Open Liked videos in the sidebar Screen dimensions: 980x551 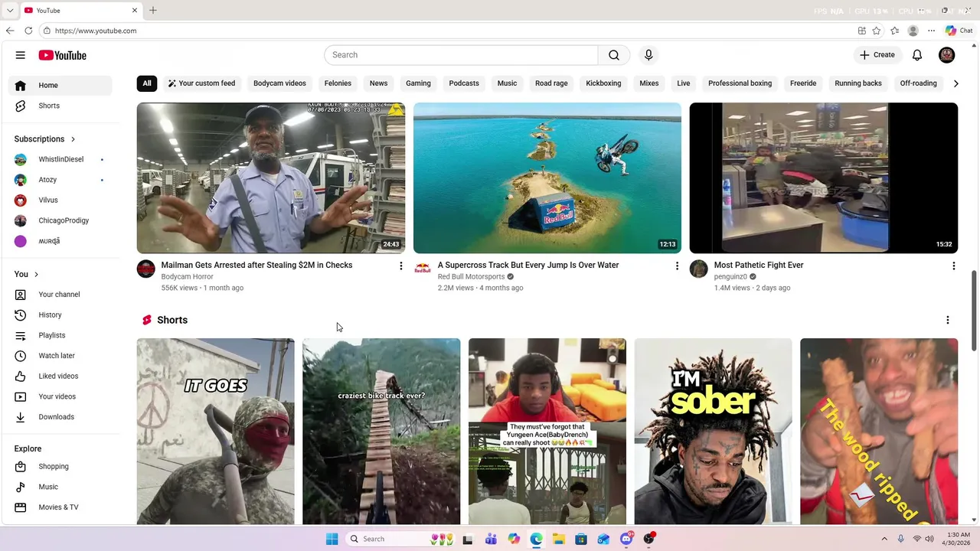coord(60,376)
